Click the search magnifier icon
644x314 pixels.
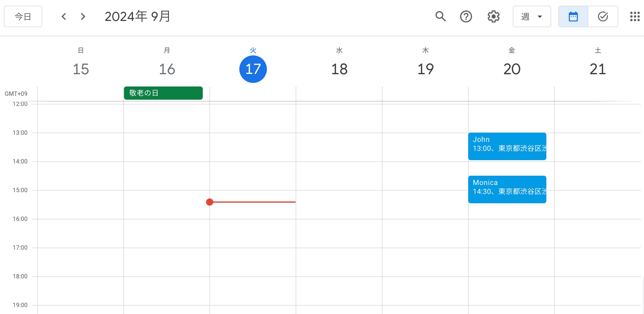tap(440, 16)
